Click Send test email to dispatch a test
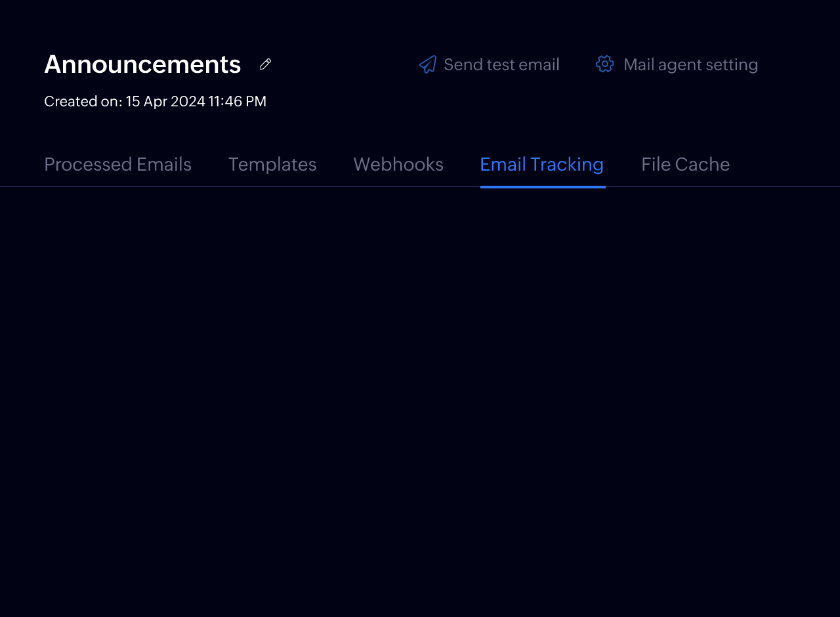840x617 pixels. 501,64
